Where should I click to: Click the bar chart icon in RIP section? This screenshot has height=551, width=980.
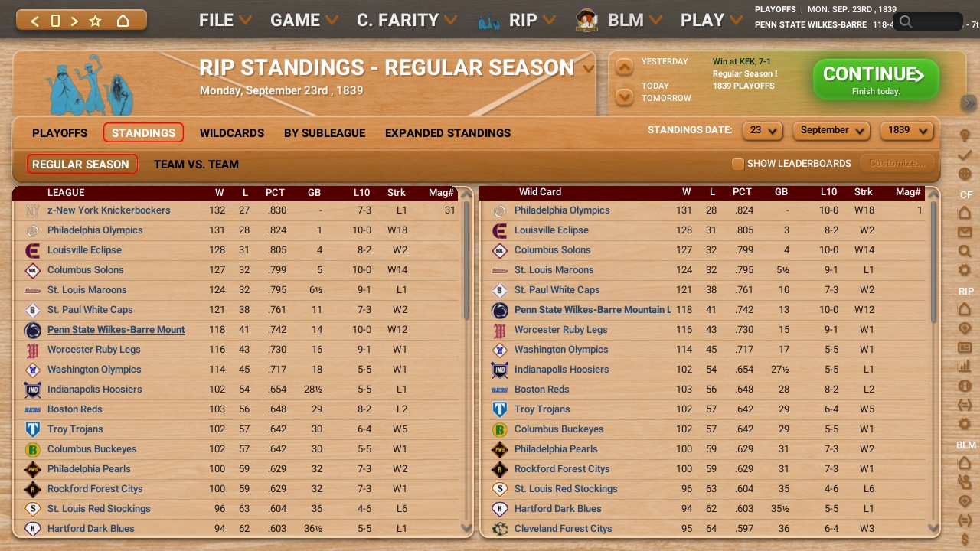965,367
